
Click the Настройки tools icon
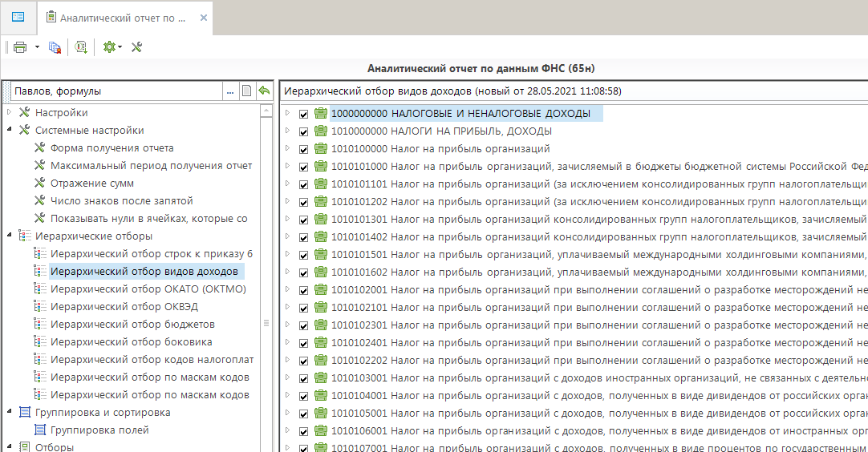point(24,112)
